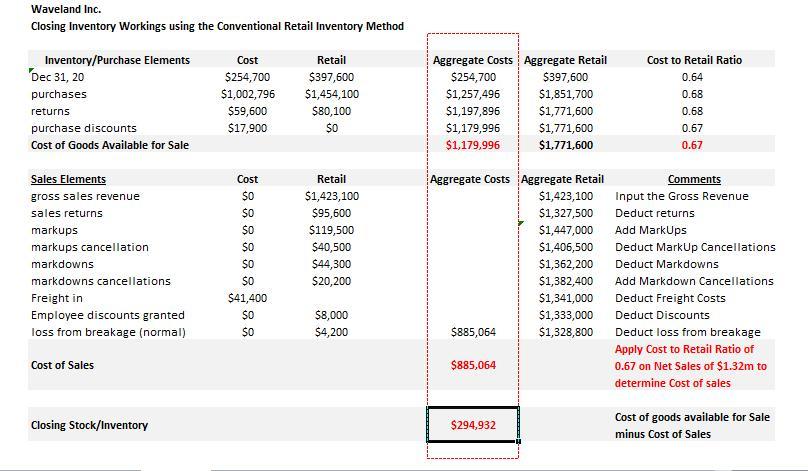The image size is (808, 471).
Task: Select the markups retail value $119,500
Action: click(x=331, y=230)
